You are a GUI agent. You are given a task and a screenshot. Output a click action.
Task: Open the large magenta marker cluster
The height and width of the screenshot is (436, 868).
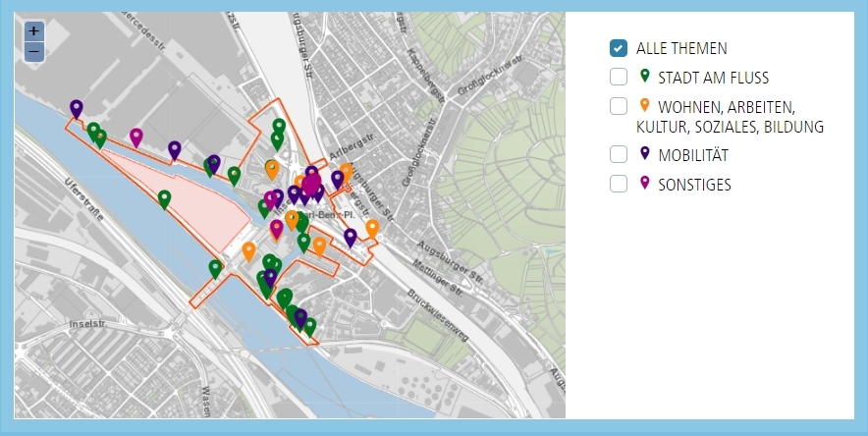pyautogui.click(x=312, y=184)
